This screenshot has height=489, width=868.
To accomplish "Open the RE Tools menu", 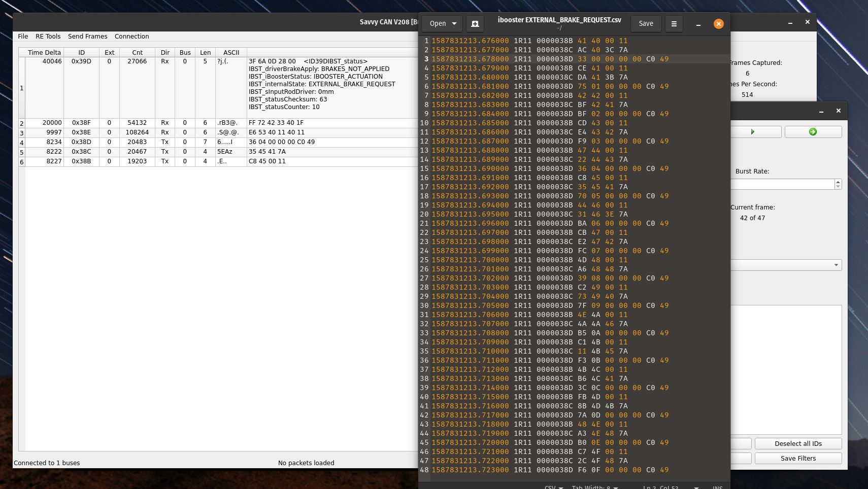I will coord(48,37).
